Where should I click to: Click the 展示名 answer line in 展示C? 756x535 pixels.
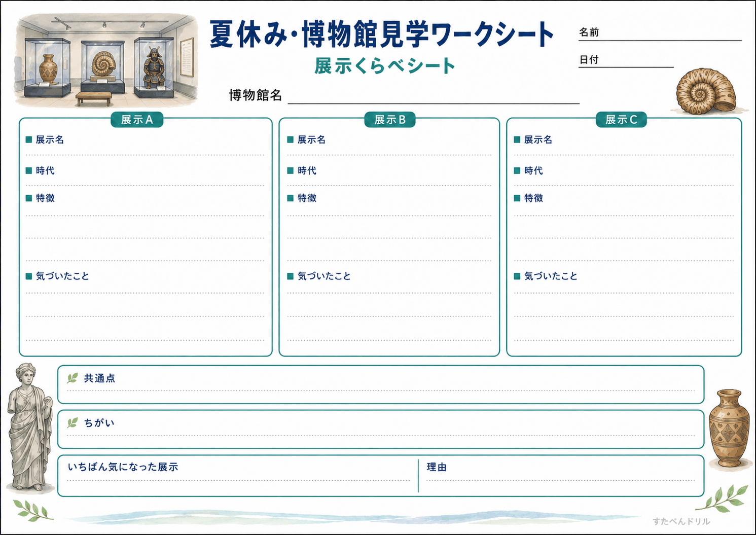(624, 155)
